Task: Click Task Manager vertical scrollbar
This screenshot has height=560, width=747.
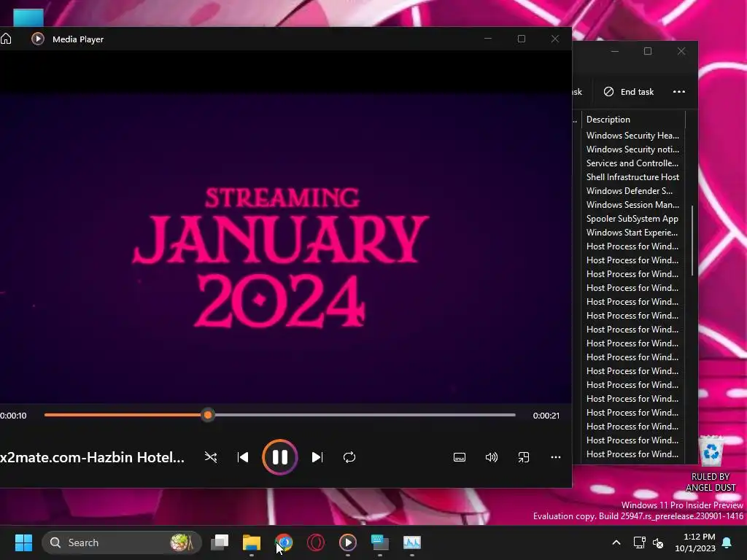Action: (692, 241)
